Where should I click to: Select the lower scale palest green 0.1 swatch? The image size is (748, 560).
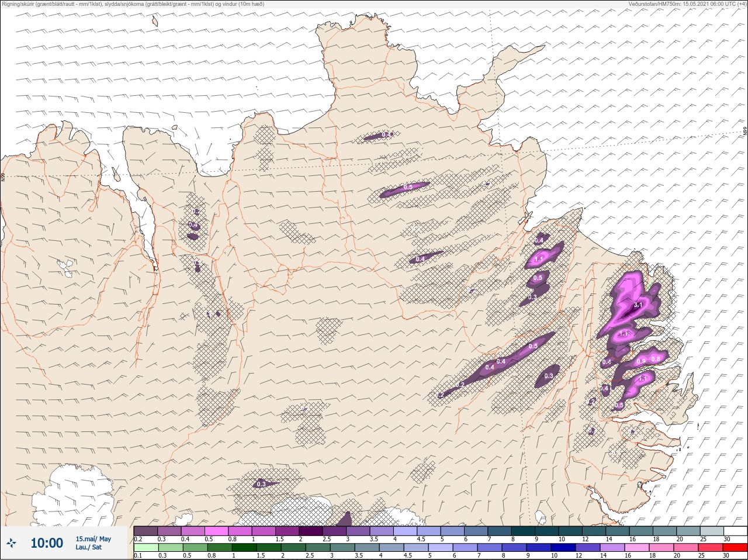(x=146, y=548)
